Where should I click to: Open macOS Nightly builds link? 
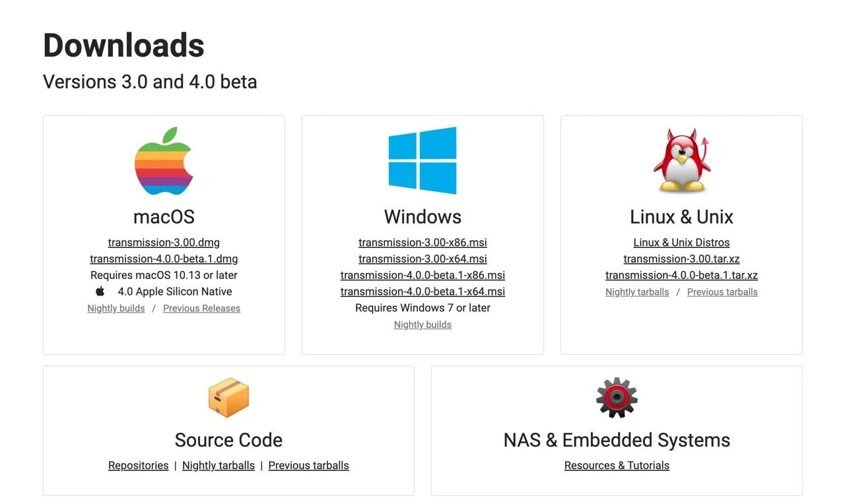coord(116,309)
